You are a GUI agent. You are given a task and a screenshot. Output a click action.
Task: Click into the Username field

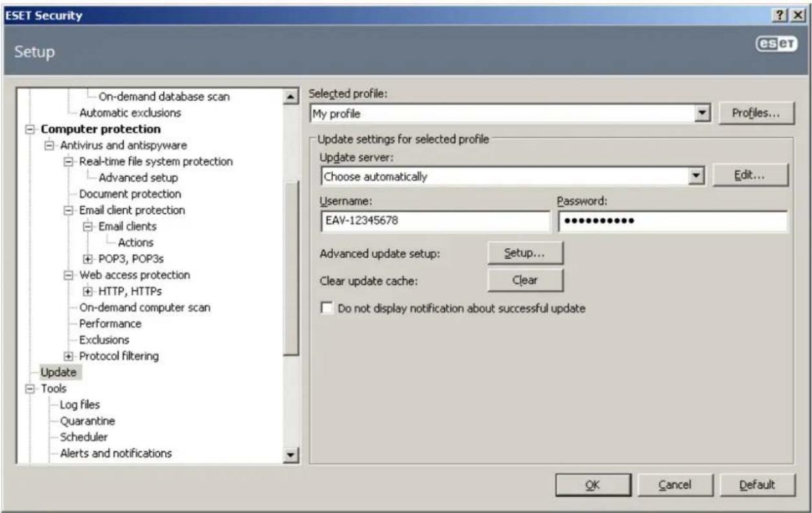pos(434,221)
